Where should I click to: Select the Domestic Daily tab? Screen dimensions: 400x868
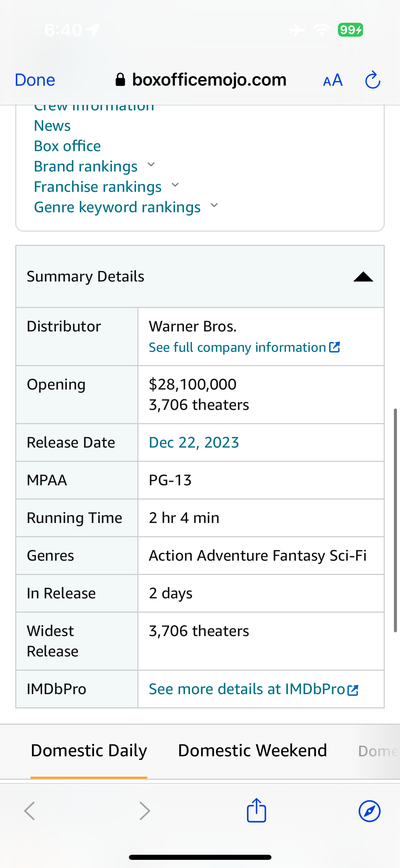tap(89, 751)
